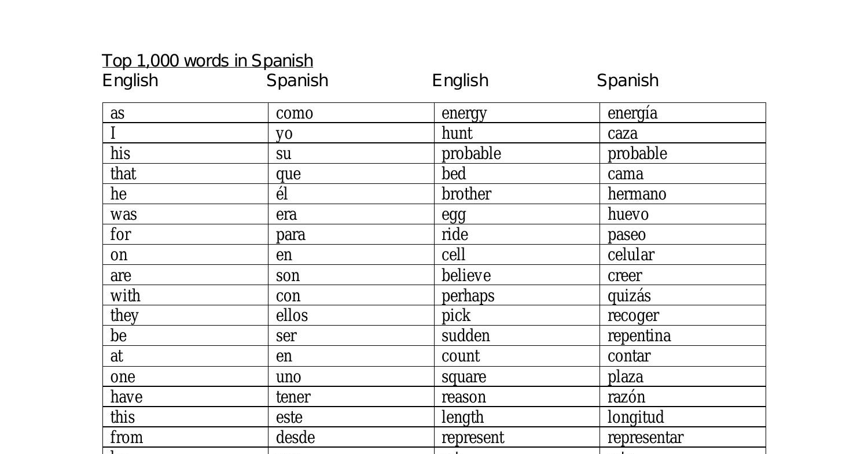Click the second 'Spanish' column header
The image size is (868, 454).
pyautogui.click(x=627, y=80)
